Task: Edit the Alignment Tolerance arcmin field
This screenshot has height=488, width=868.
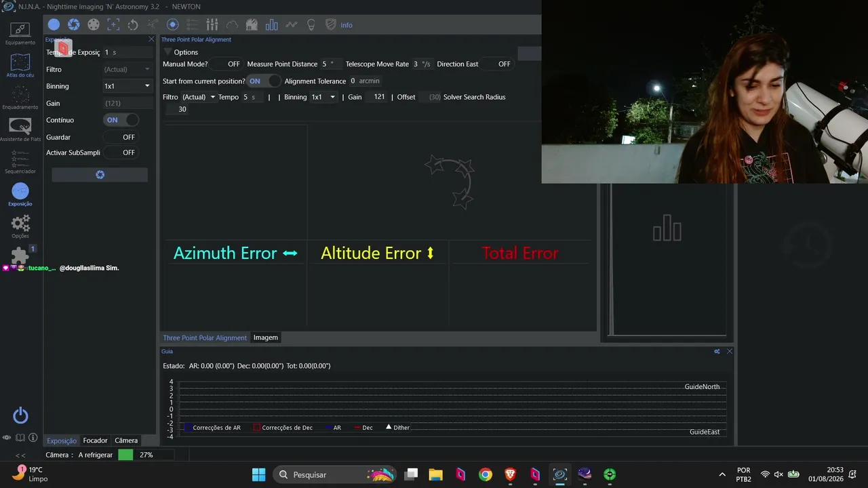Action: point(366,81)
